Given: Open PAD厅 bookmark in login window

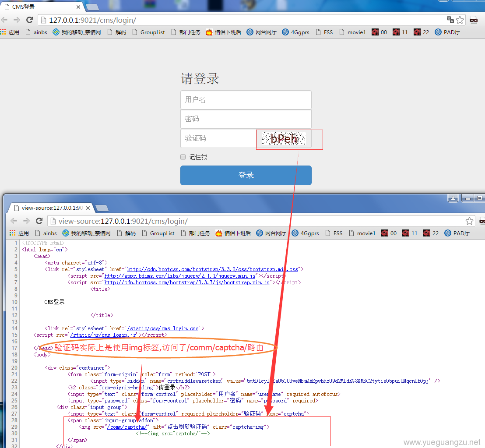Looking at the screenshot, I should (447, 32).
